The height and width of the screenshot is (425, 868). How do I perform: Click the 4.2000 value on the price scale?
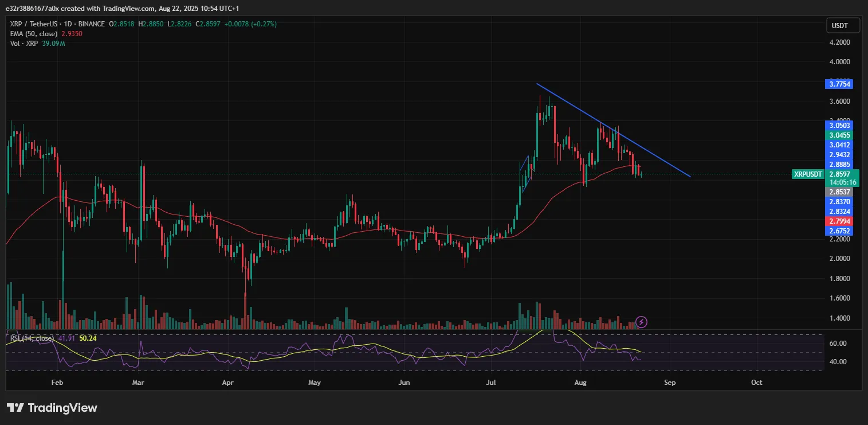(x=839, y=42)
